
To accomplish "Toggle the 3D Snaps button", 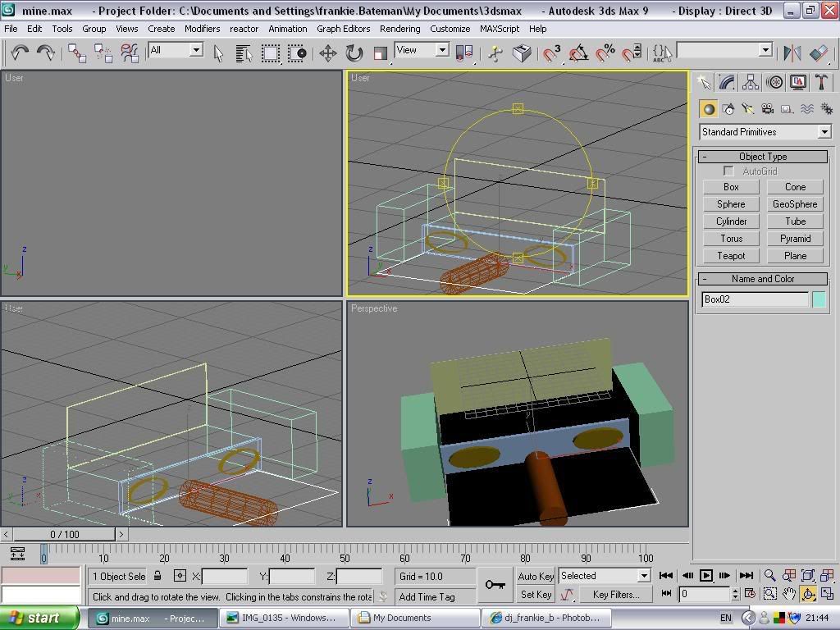I will [x=551, y=53].
